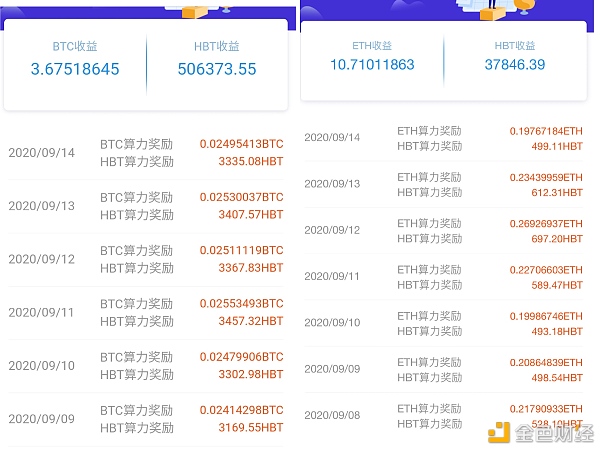This screenshot has height=449, width=600.
Task: Click reward 493.18HBT
Action: (x=557, y=331)
